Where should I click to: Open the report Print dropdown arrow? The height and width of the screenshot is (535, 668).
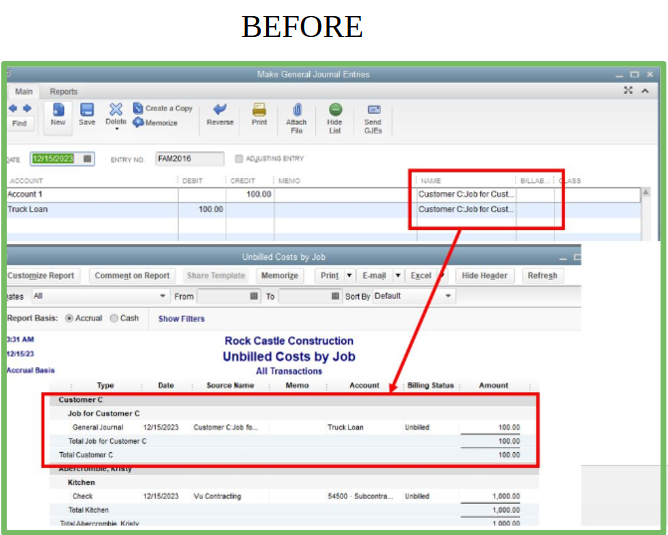(x=349, y=276)
